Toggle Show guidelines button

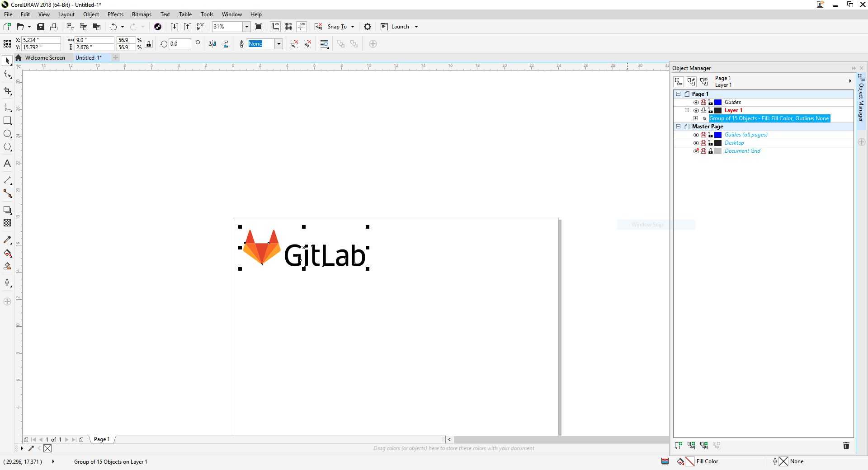click(302, 27)
